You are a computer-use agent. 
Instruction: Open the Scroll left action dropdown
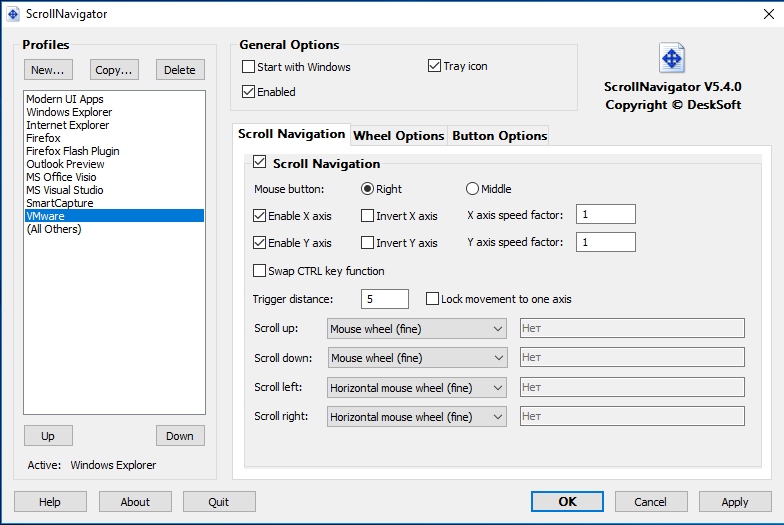(416, 388)
